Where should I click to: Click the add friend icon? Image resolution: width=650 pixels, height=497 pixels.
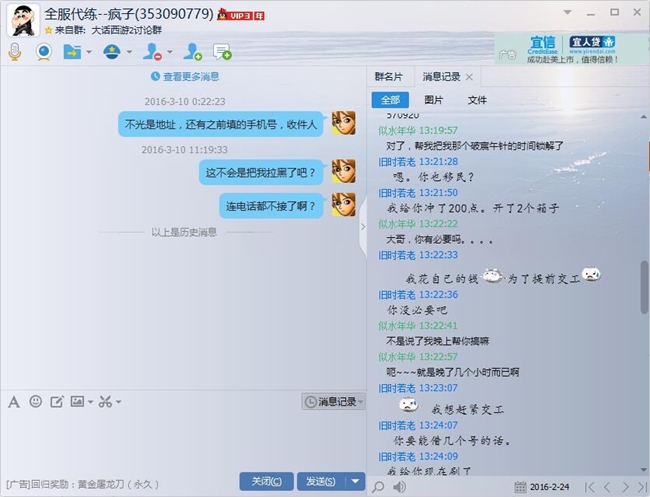pyautogui.click(x=192, y=52)
